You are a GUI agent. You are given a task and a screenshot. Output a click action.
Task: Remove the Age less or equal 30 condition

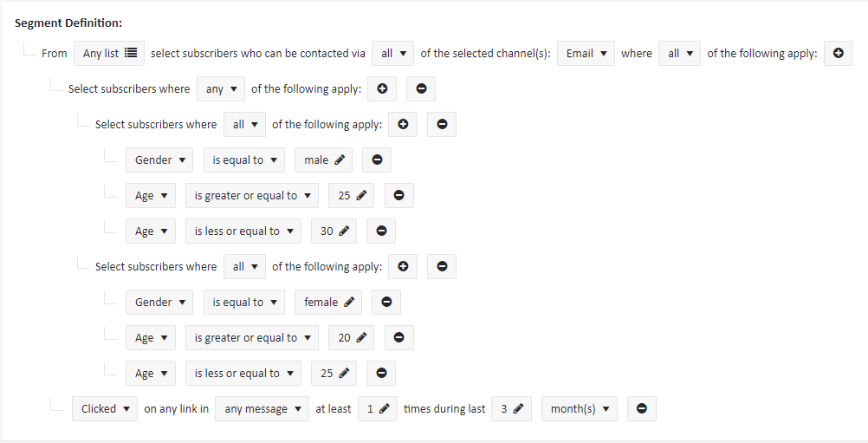(381, 231)
